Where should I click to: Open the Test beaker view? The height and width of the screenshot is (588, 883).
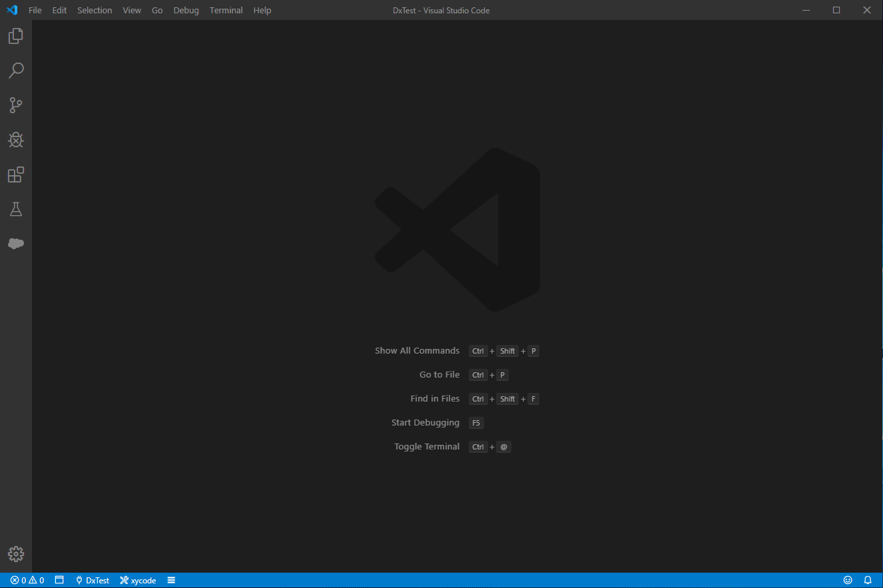16,209
